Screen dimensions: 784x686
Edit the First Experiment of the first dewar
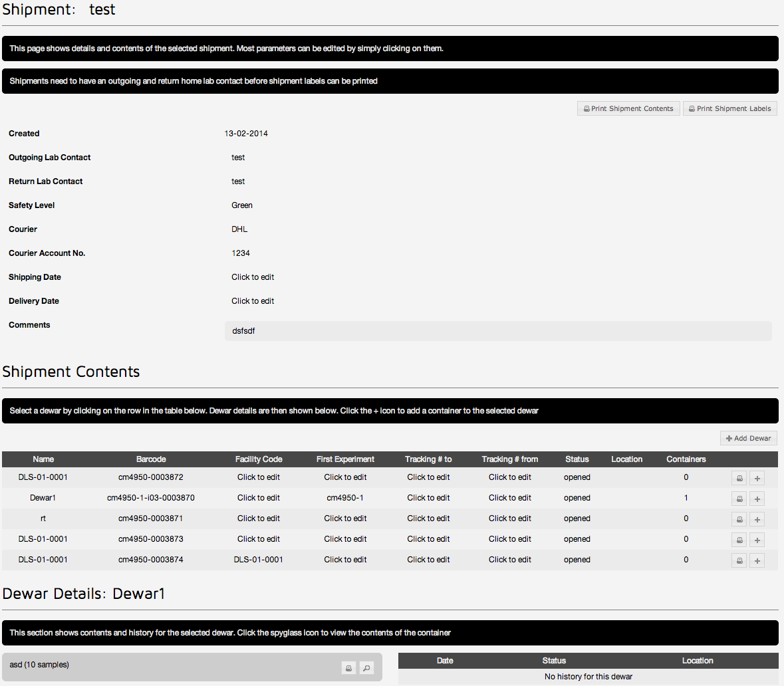click(345, 477)
